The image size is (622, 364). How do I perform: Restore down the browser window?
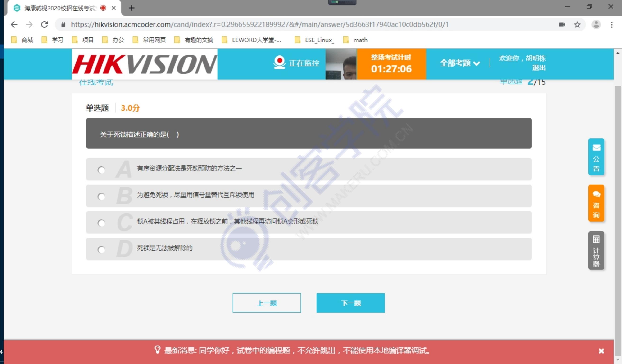589,7
